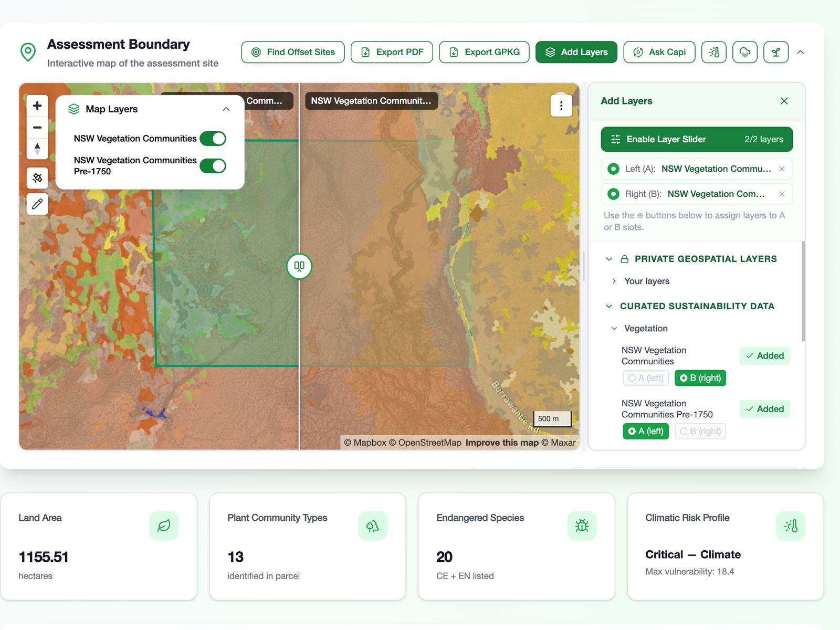Image resolution: width=840 pixels, height=630 pixels.
Task: Click the Endangered Species bug icon
Action: pyautogui.click(x=582, y=526)
